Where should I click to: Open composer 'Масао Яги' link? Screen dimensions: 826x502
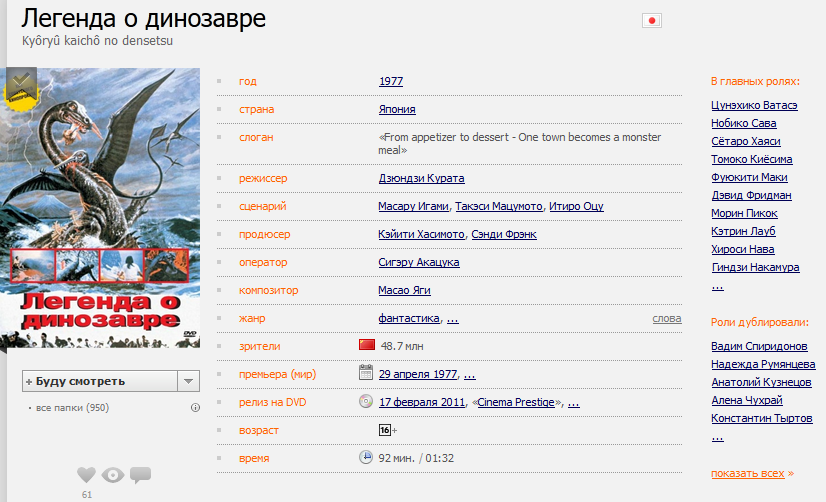point(405,290)
